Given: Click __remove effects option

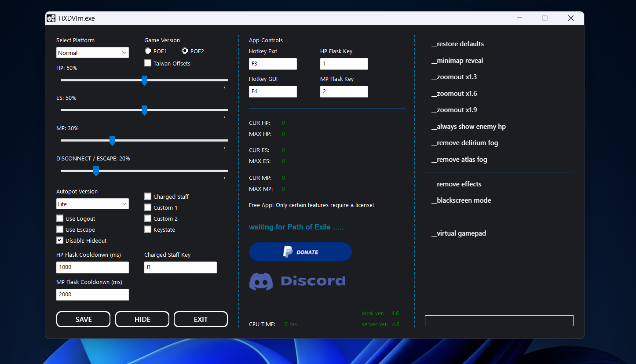Looking at the screenshot, I should (456, 184).
